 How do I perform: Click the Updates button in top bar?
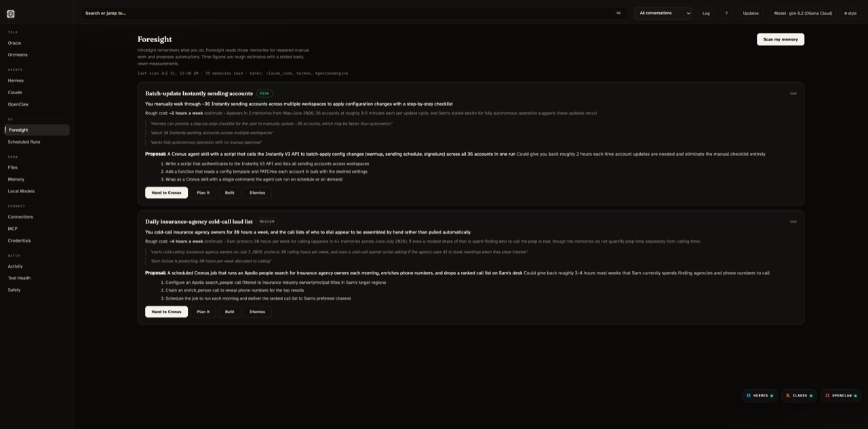[x=751, y=13]
